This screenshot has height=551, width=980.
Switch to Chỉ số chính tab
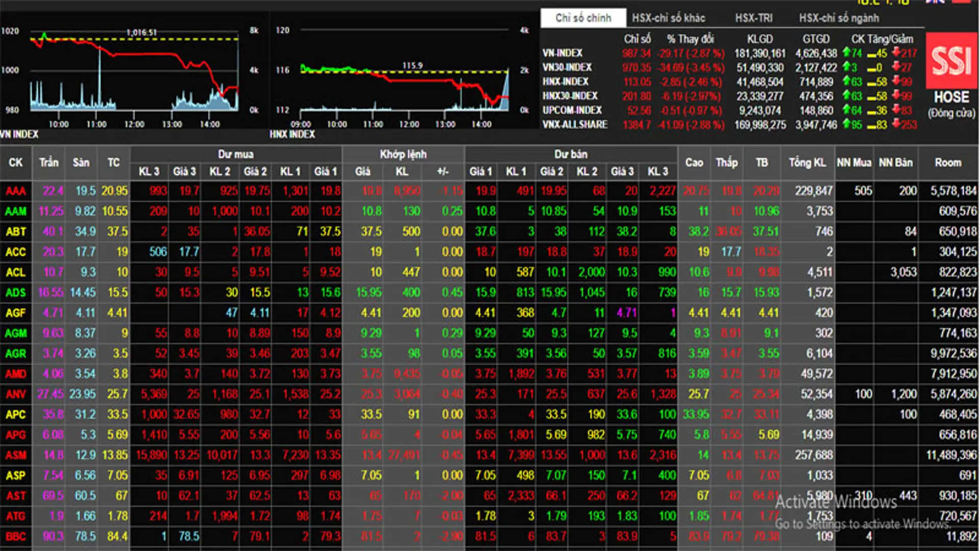point(583,18)
